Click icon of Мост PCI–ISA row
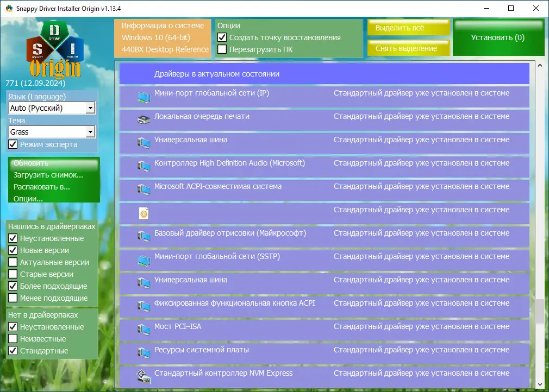549x392 pixels. 144,331
